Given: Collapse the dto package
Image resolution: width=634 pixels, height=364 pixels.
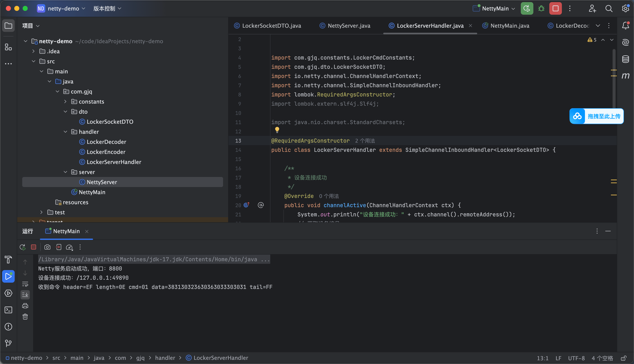Looking at the screenshot, I should (65, 112).
